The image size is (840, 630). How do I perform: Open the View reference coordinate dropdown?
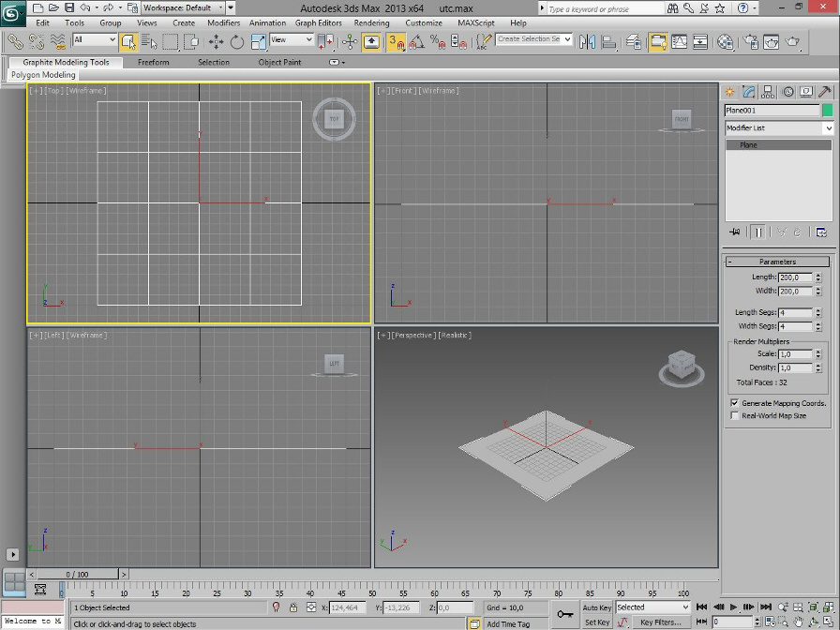pyautogui.click(x=292, y=39)
